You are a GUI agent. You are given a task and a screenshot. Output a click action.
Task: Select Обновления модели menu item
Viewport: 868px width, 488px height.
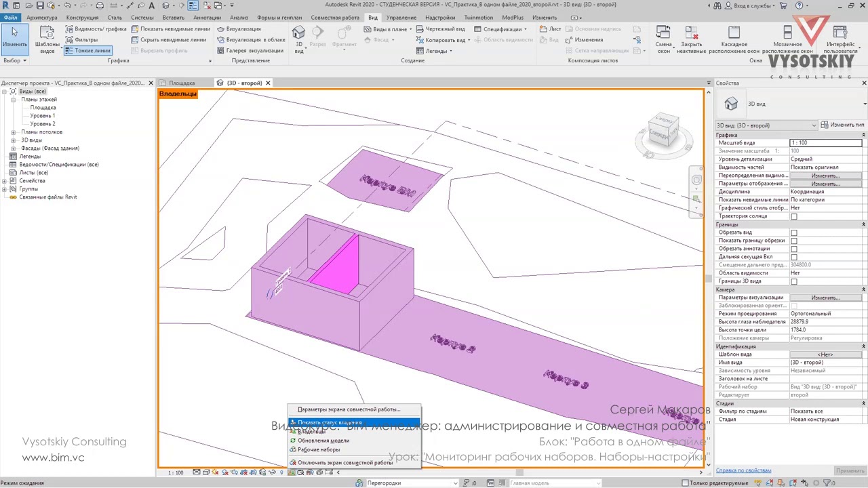(x=354, y=441)
